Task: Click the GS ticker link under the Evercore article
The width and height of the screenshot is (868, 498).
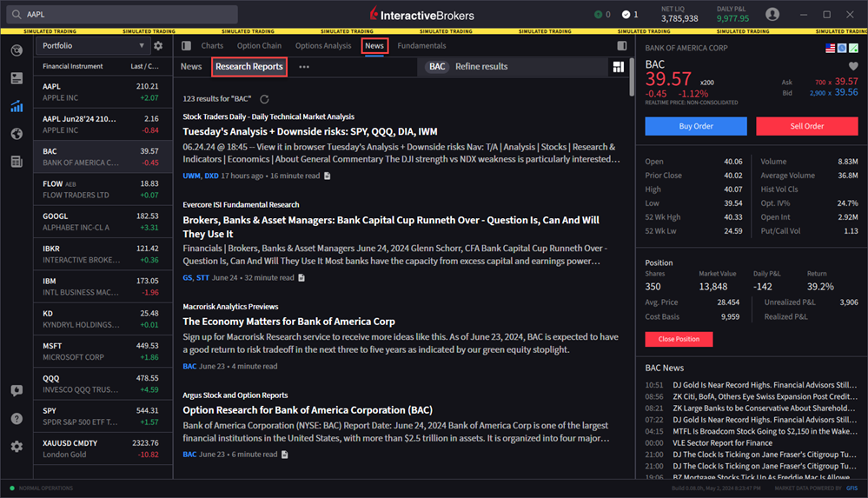Action: [x=188, y=278]
